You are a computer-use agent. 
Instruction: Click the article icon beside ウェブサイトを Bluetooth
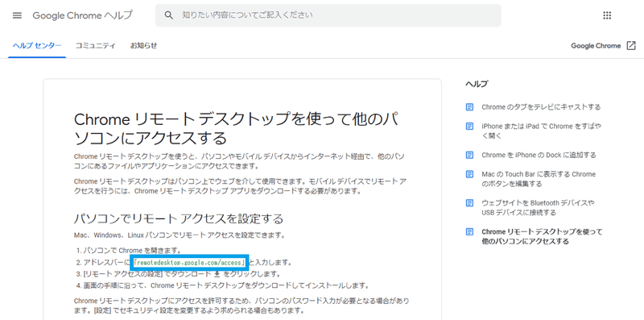469,203
